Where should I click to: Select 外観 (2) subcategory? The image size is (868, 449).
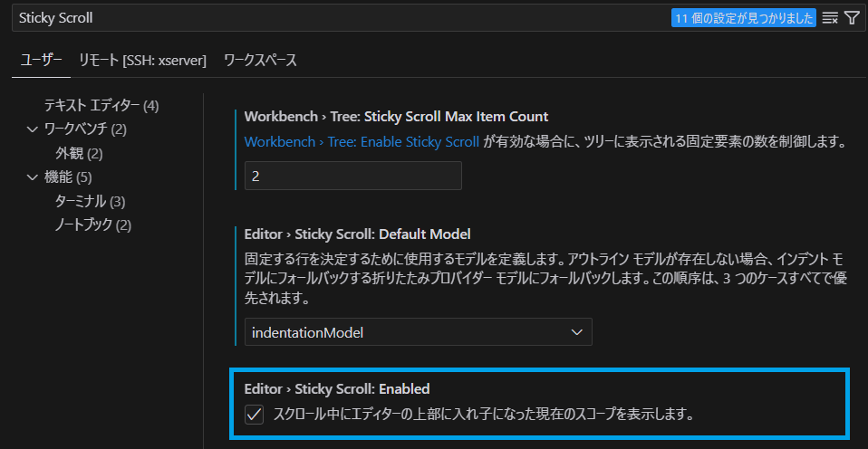coord(79,153)
